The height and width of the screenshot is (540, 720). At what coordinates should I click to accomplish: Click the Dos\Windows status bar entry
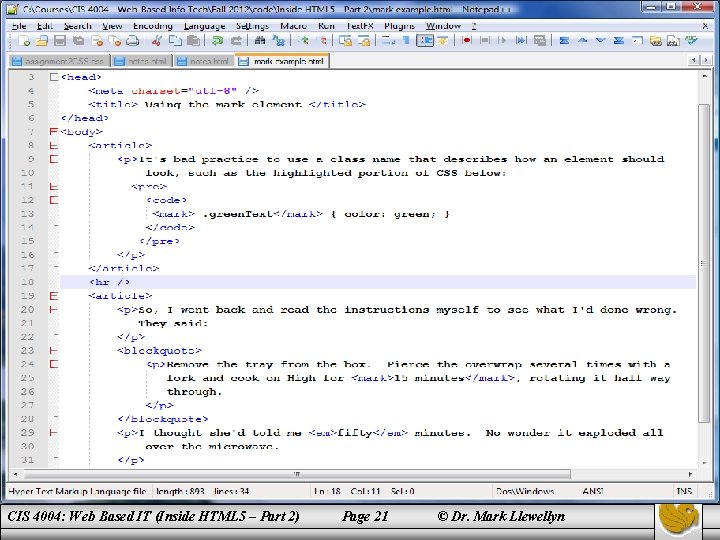coord(525,491)
